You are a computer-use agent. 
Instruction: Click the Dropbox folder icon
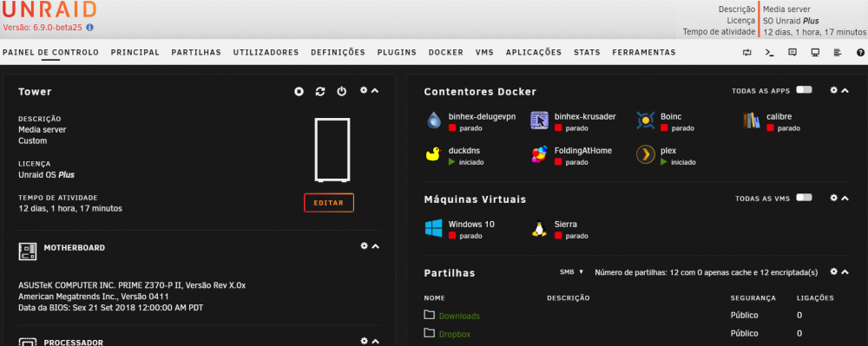[430, 333]
